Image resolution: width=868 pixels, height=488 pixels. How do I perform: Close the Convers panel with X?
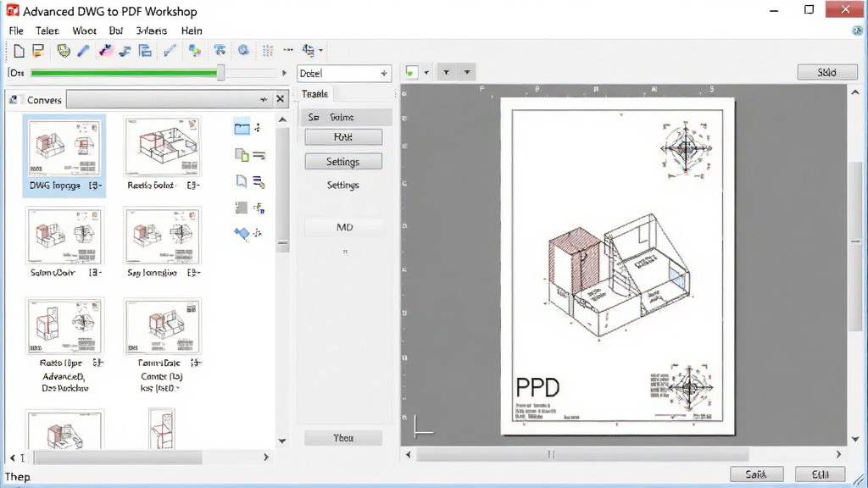(280, 99)
